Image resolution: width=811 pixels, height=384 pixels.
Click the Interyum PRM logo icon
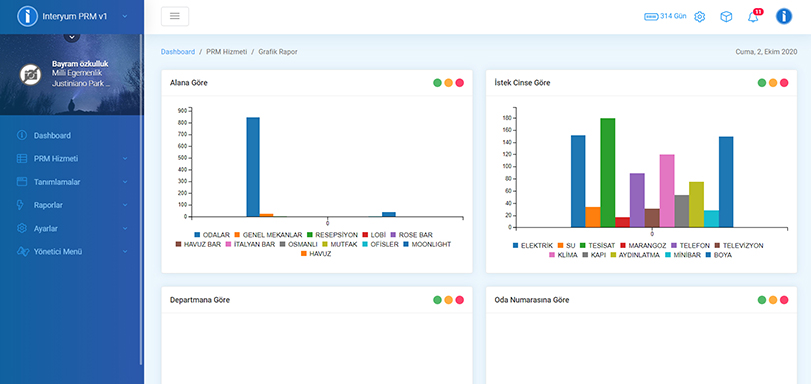point(27,17)
